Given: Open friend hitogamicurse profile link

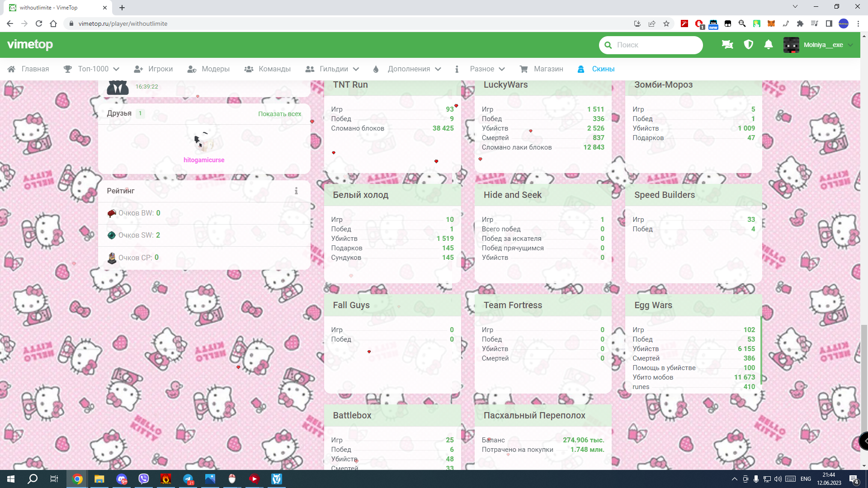Looking at the screenshot, I should coord(204,160).
